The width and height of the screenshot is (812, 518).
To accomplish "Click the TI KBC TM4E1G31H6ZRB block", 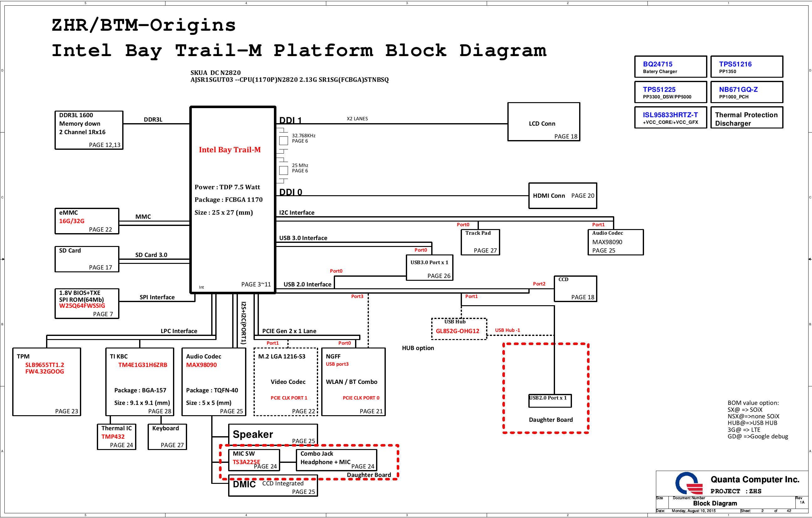I will (x=140, y=382).
